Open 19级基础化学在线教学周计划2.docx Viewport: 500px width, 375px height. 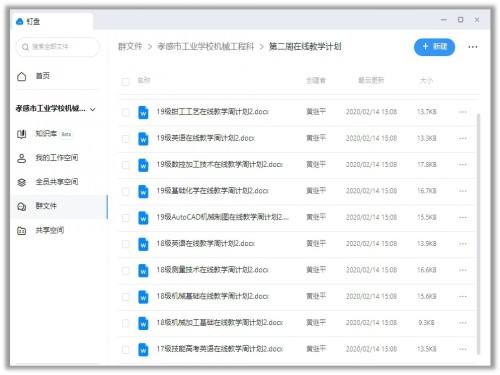213,191
